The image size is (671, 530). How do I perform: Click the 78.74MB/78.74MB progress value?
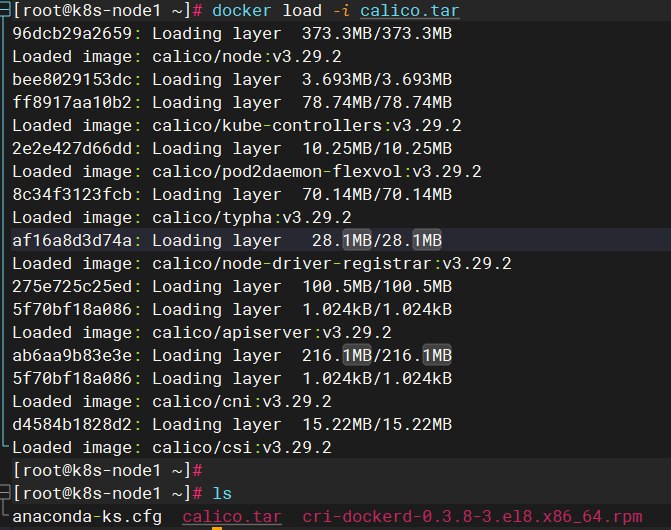(x=377, y=103)
